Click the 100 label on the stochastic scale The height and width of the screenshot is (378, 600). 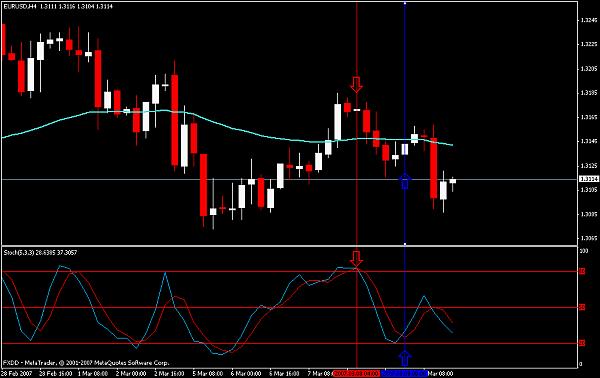click(584, 251)
